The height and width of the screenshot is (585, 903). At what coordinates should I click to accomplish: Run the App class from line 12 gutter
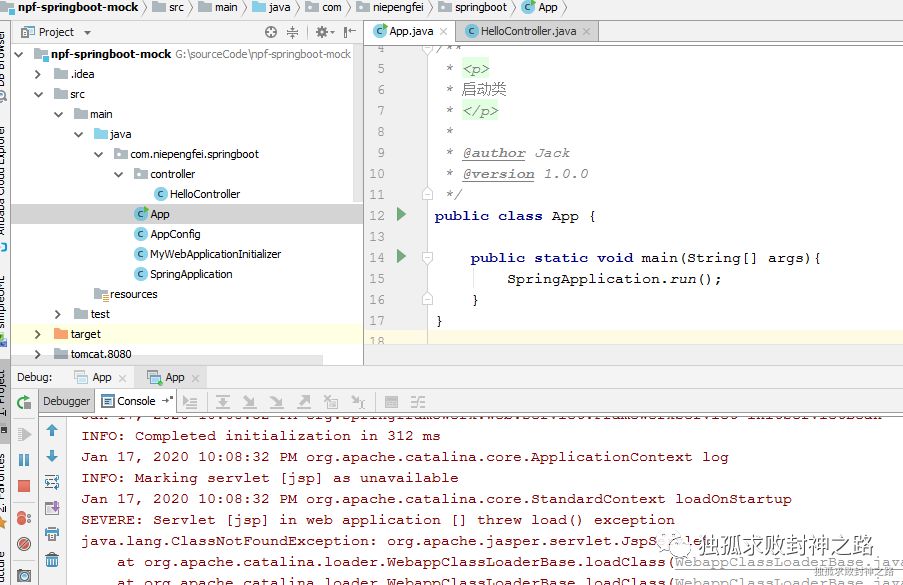(401, 215)
